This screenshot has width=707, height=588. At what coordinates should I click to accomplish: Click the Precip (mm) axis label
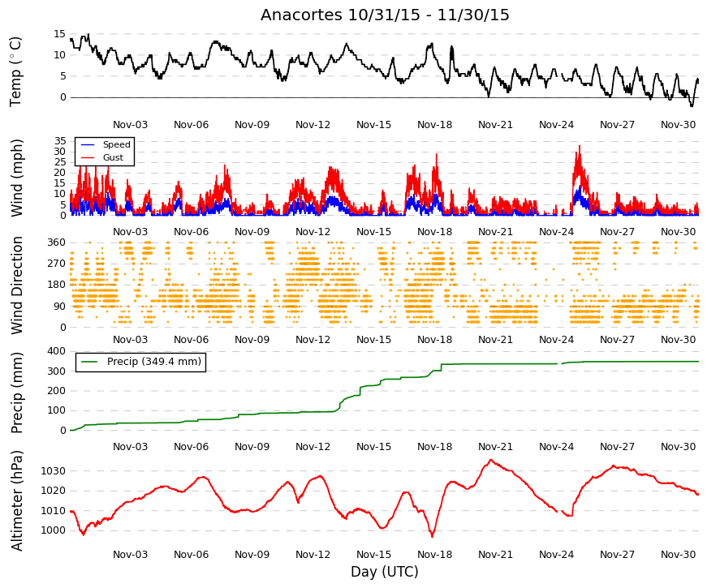[x=17, y=393]
